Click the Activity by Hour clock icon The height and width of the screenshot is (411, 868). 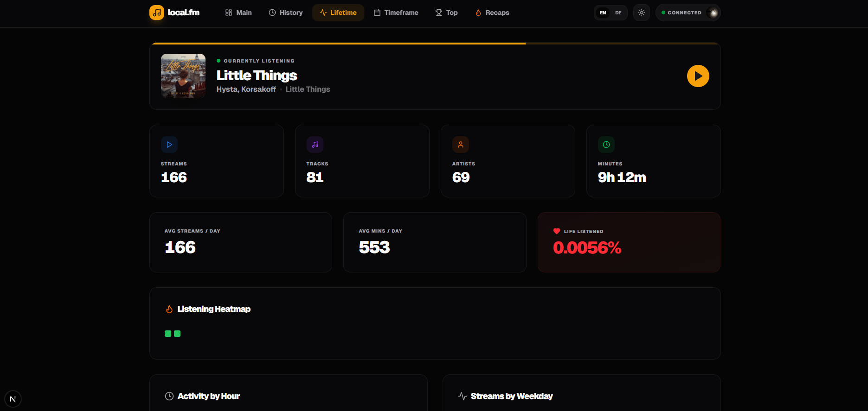(x=169, y=396)
